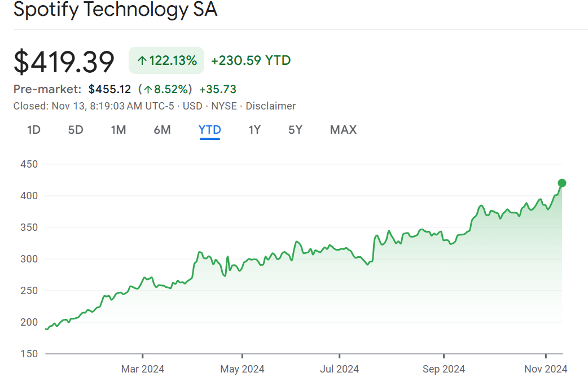Click the pre-market price $455.12
This screenshot has width=588, height=390.
click(109, 89)
